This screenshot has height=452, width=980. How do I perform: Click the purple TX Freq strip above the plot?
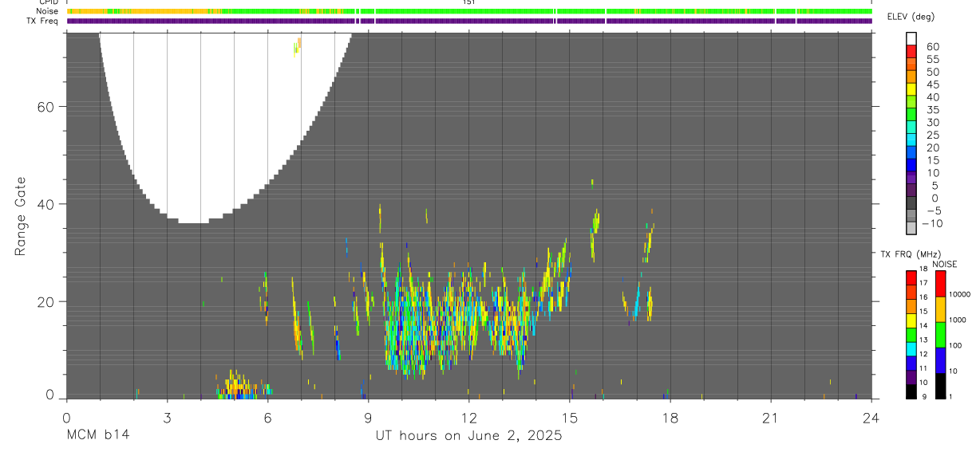(x=469, y=21)
